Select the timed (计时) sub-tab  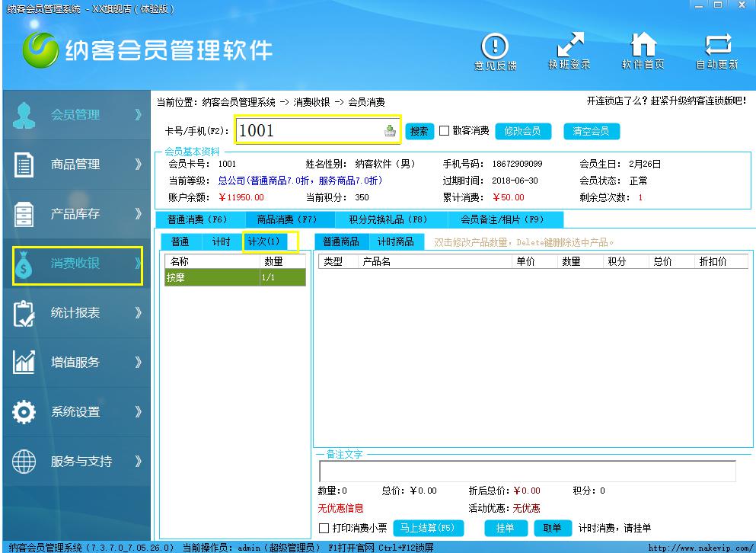pyautogui.click(x=221, y=241)
